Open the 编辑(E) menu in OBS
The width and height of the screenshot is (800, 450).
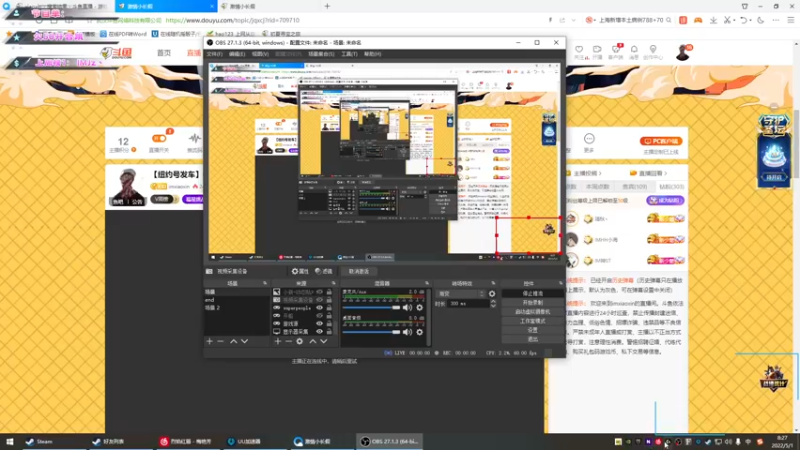tap(237, 54)
